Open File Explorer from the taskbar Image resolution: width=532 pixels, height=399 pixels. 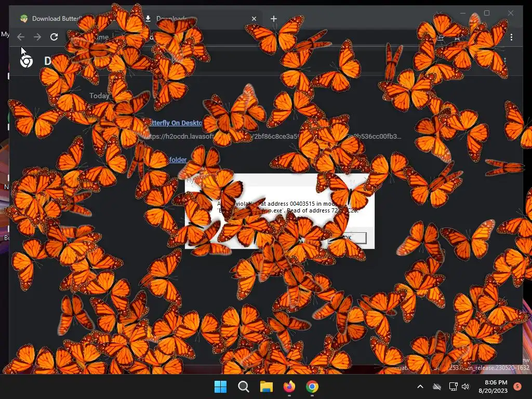pos(267,387)
